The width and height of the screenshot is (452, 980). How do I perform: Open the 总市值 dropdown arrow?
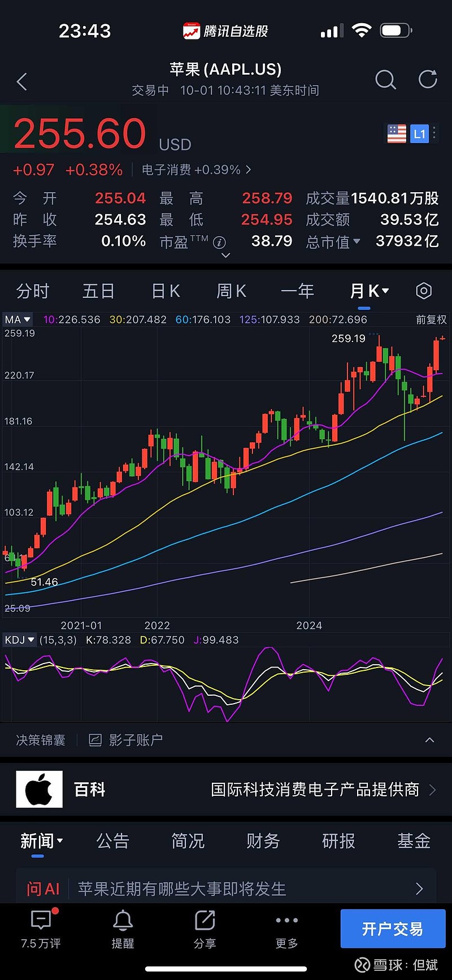(x=357, y=241)
